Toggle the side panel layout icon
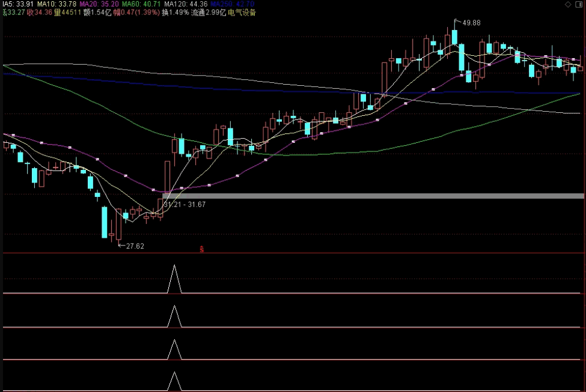The width and height of the screenshot is (586, 392). point(579,4)
